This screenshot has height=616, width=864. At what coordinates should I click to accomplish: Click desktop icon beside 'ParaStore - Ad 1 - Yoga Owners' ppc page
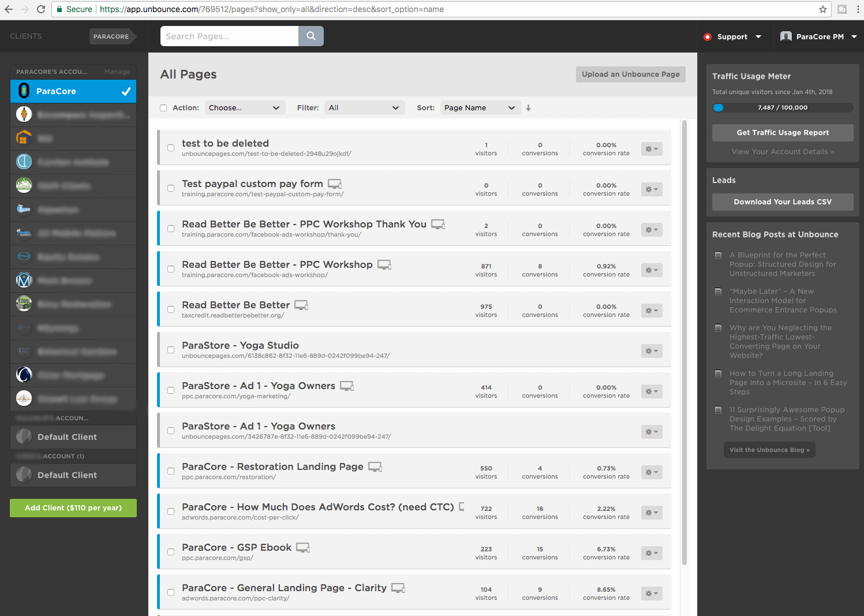tap(347, 386)
